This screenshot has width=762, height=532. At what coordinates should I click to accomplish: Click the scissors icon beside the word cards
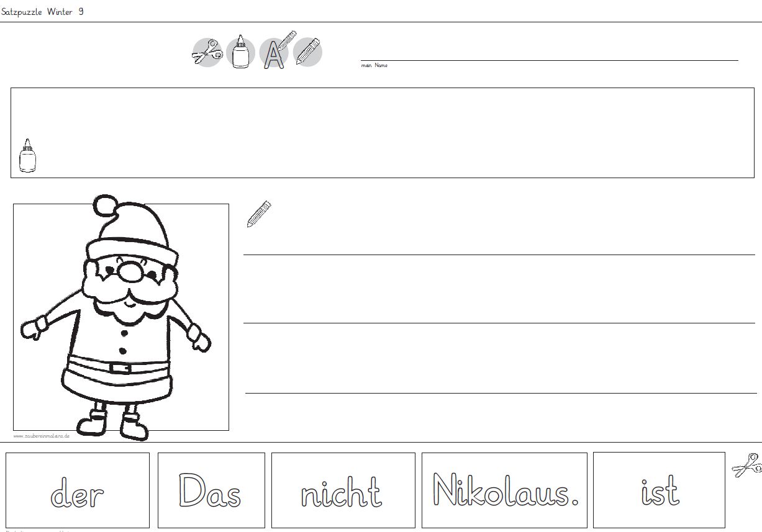click(746, 464)
